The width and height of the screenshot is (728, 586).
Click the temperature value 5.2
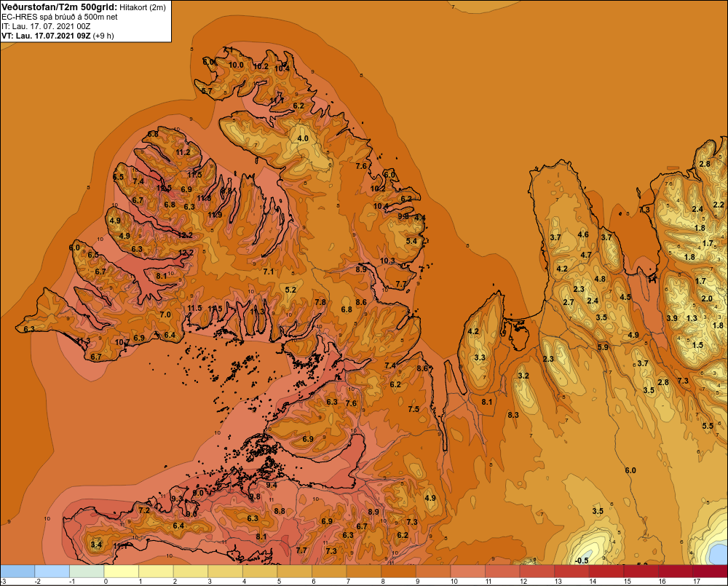click(290, 290)
